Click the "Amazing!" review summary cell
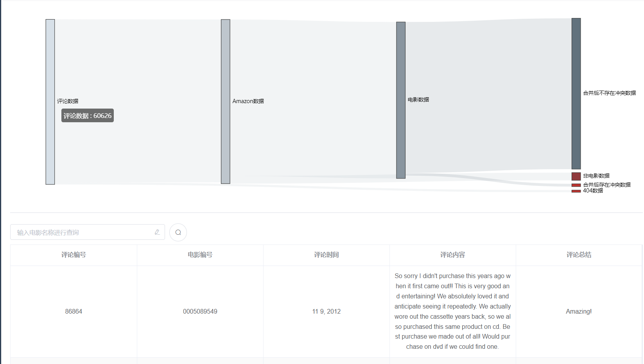 pos(579,311)
